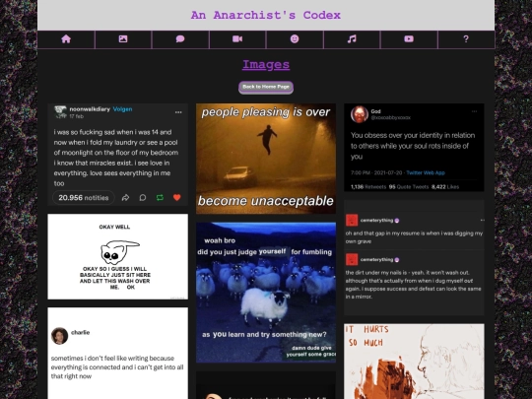The image size is (532, 399).
Task: Click the red heart icon on noonwalkdiary post
Action: click(176, 197)
